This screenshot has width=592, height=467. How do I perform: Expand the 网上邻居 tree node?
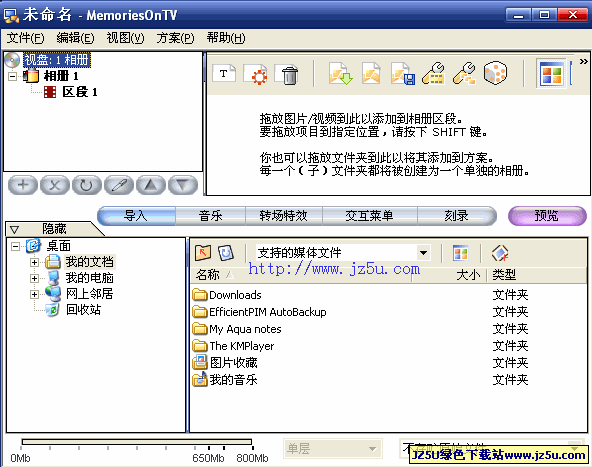click(x=34, y=294)
